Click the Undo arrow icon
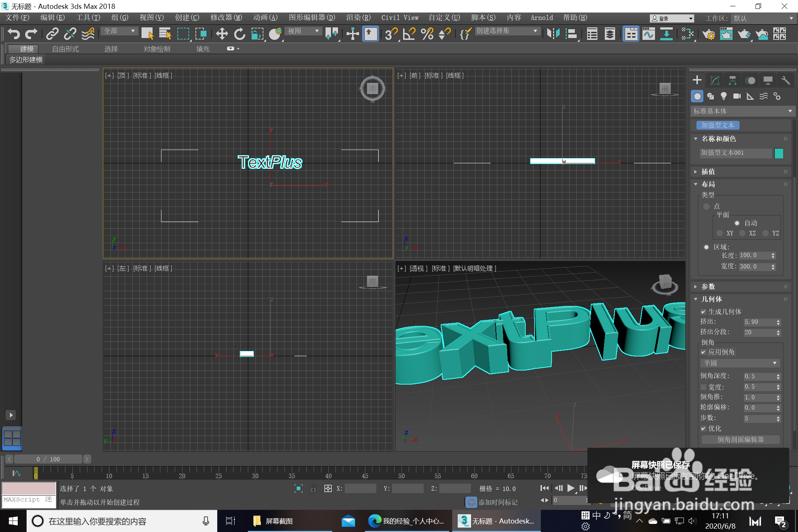Image resolution: width=798 pixels, height=532 pixels. (x=14, y=34)
